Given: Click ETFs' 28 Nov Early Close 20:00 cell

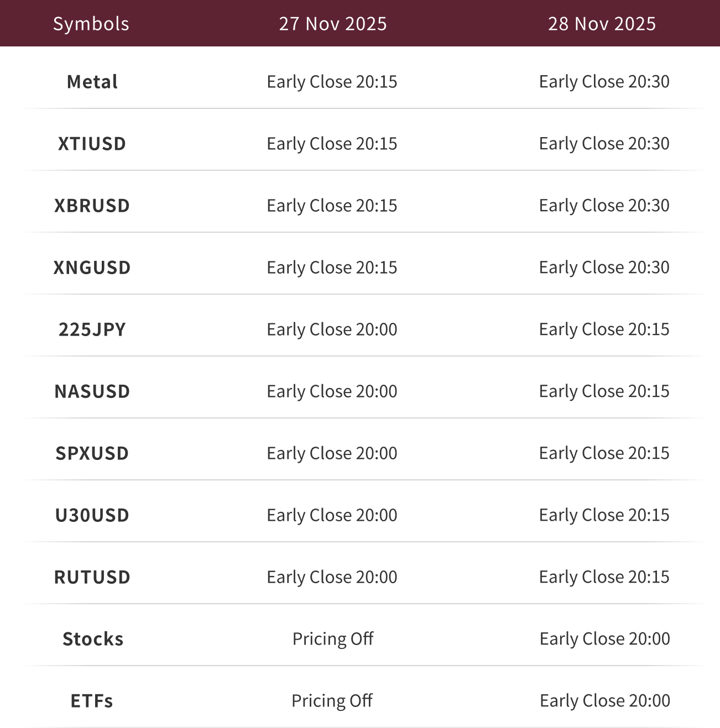Looking at the screenshot, I should coord(604,701).
